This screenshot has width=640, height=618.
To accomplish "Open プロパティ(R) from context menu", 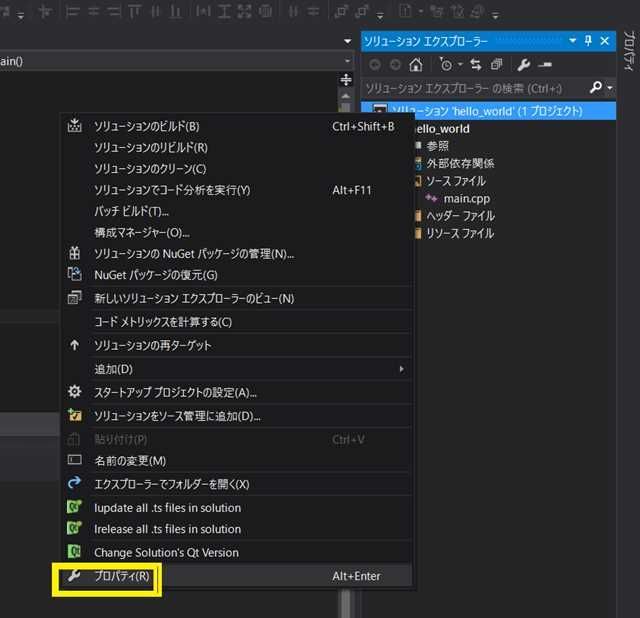I will click(237, 576).
